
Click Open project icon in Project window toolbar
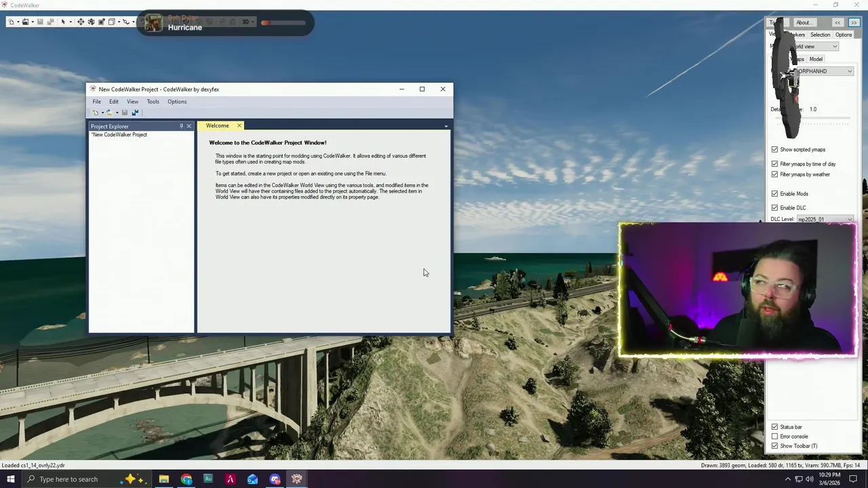(109, 113)
